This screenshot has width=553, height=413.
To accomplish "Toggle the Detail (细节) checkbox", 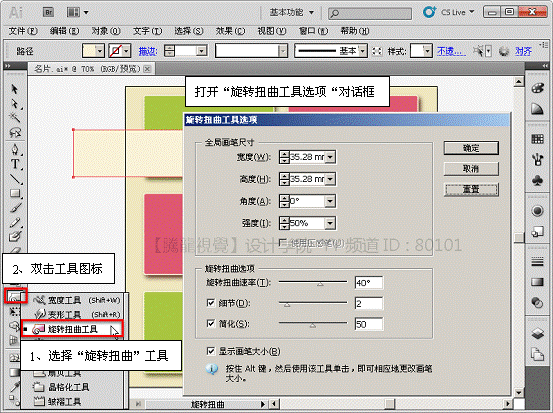I will (211, 303).
